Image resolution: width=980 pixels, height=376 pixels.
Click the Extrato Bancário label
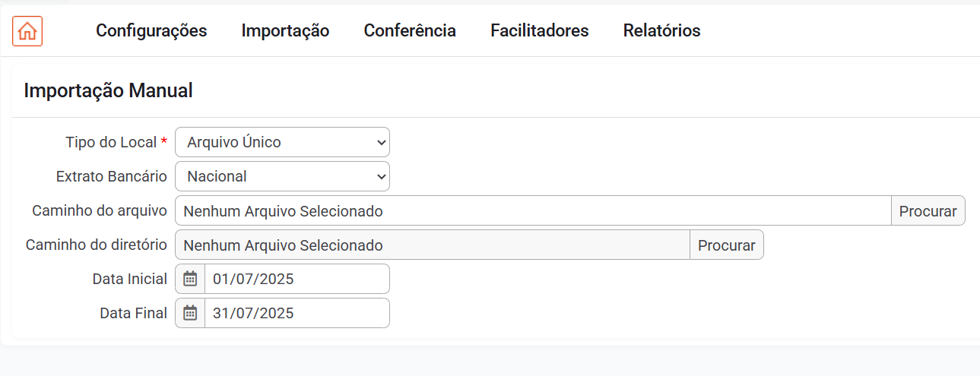[112, 176]
